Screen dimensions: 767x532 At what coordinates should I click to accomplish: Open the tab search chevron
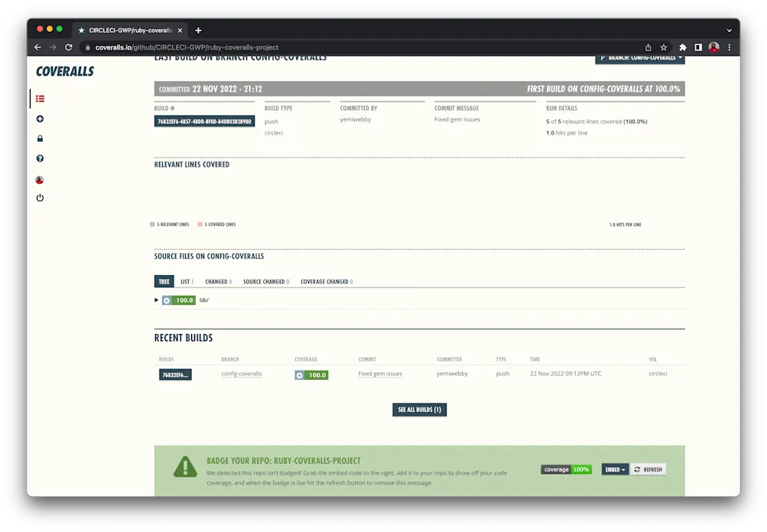(x=730, y=31)
